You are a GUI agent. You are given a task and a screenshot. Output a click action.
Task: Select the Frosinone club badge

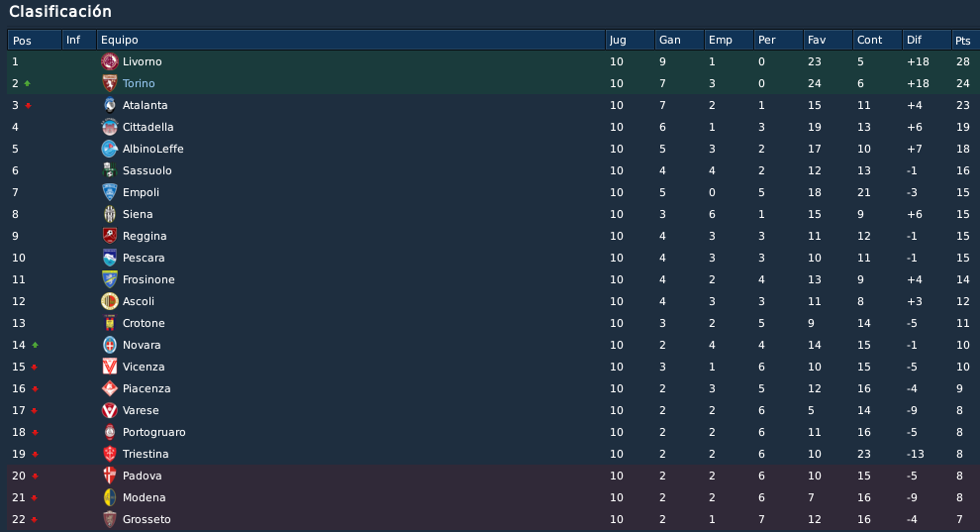pos(109,279)
